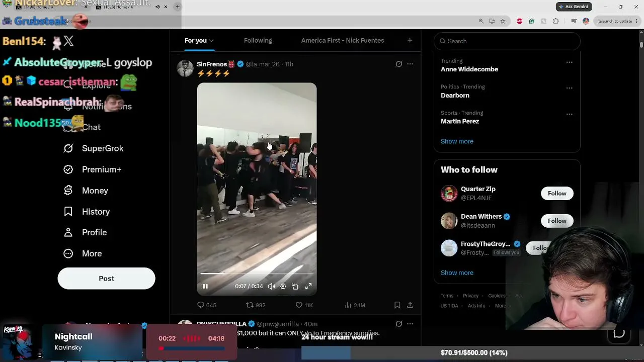Show more accounts in Who to follow
This screenshot has height=362, width=644.
coord(457,273)
